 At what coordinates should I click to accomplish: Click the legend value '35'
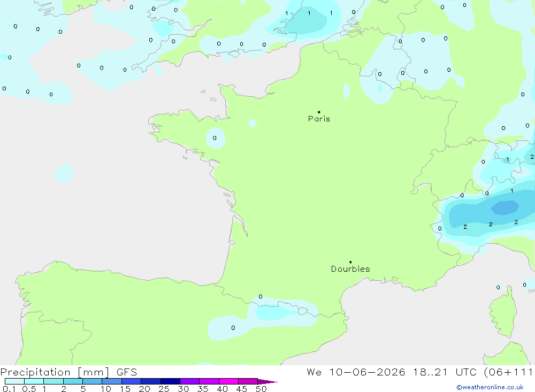[203, 389]
